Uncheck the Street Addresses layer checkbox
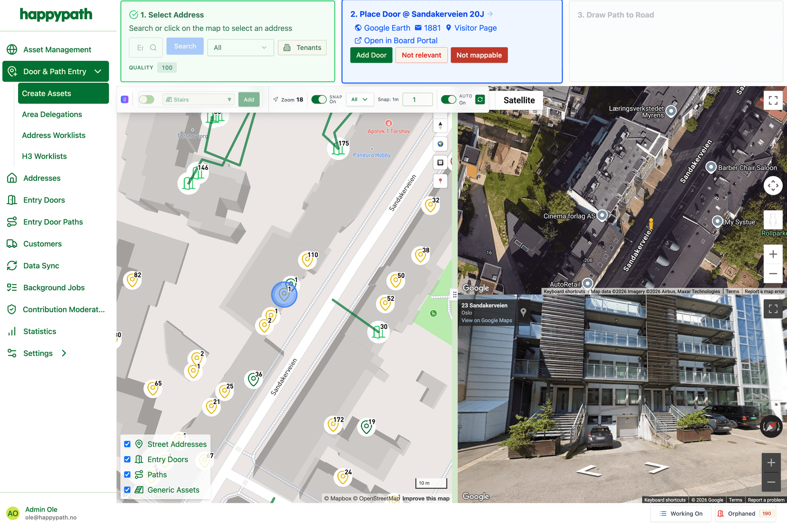Screen dimensions: 787x532 click(x=127, y=444)
